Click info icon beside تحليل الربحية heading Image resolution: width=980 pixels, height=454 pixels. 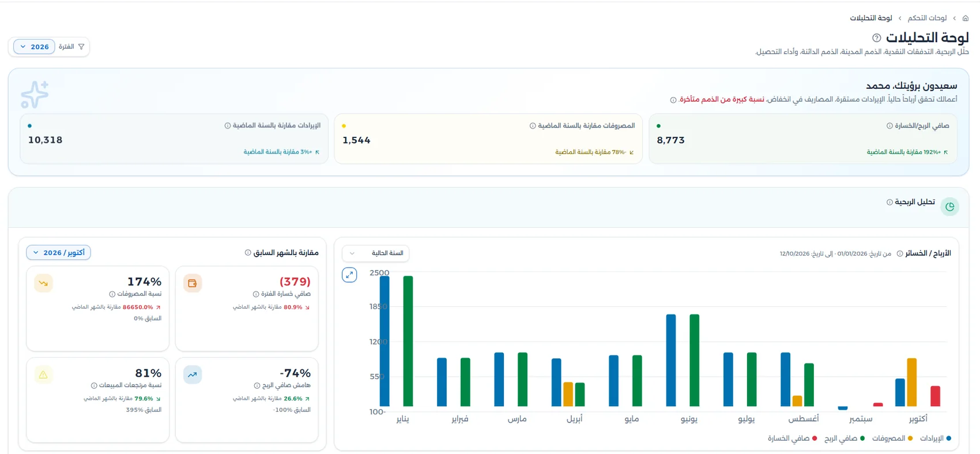(x=889, y=202)
